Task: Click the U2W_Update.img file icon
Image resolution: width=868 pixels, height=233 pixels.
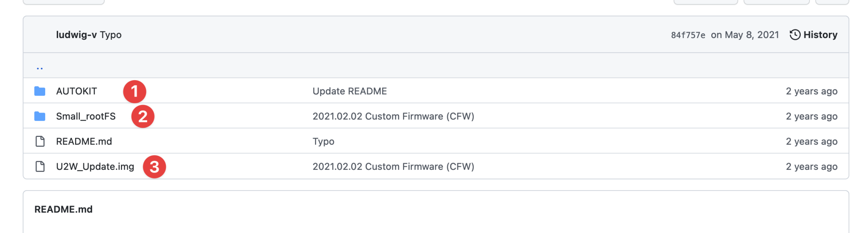Action: (40, 166)
